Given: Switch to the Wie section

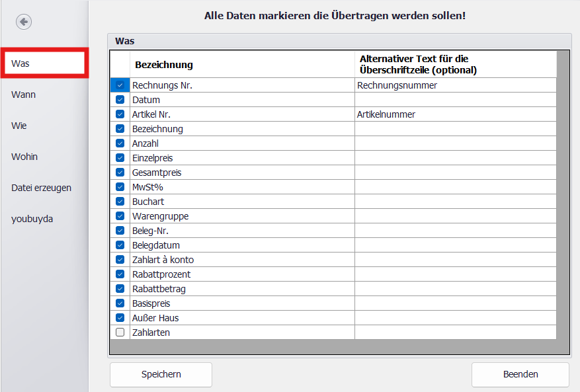Looking at the screenshot, I should pos(19,126).
